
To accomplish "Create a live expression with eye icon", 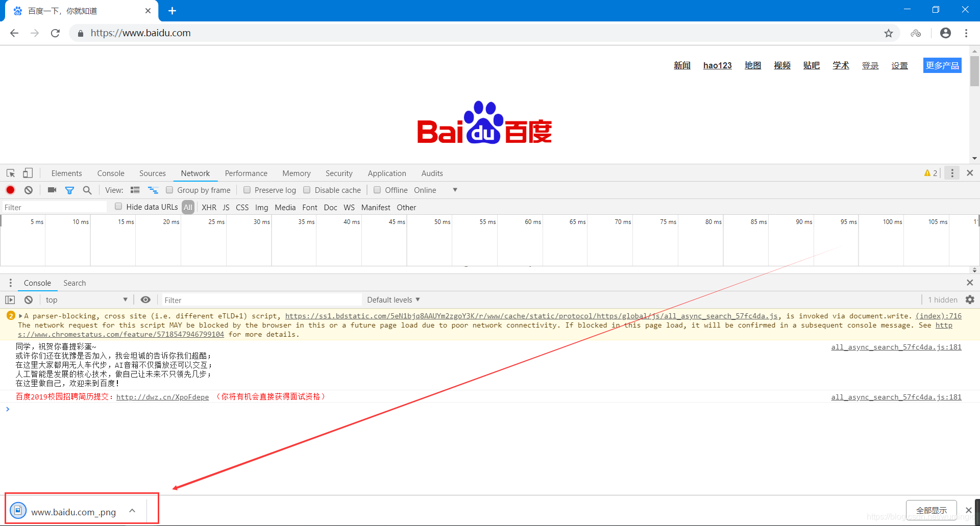I will pos(145,300).
